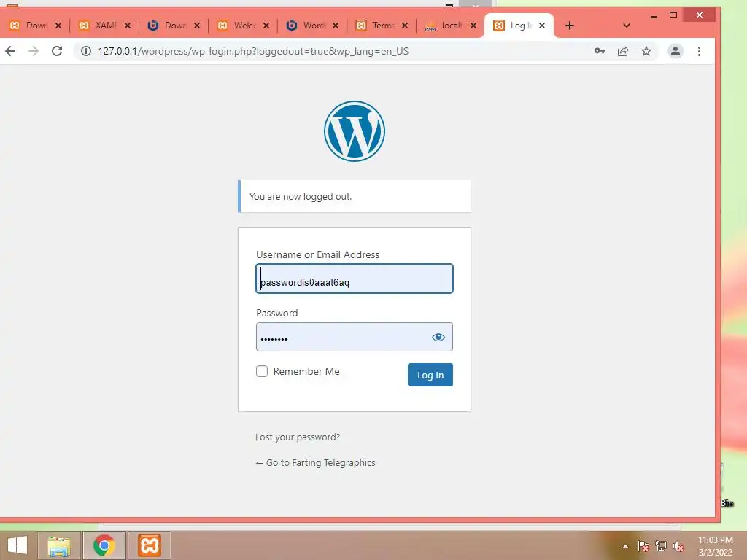
Task: Open Chrome three-dot menu
Action: 699,51
